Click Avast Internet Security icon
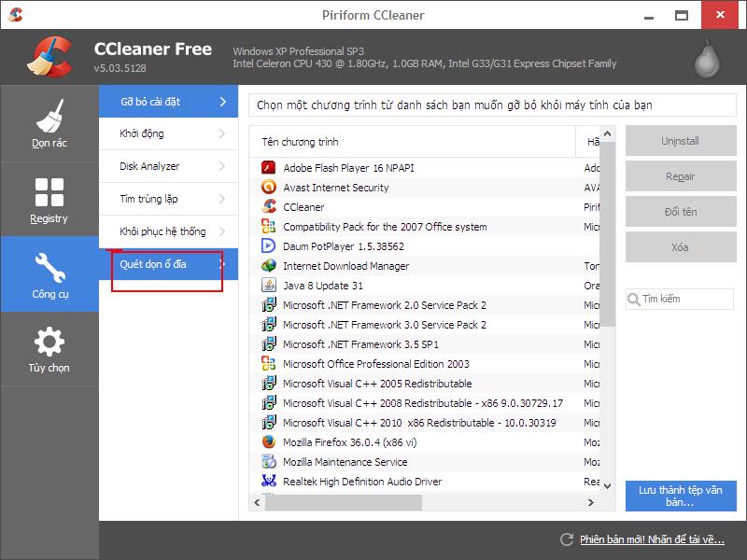 click(269, 188)
